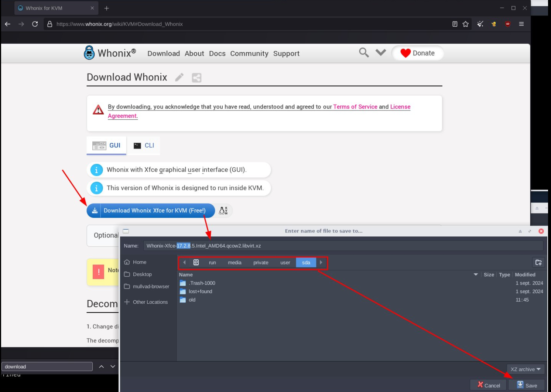The image size is (551, 392).
Task: Switch to the GUI tab
Action: coord(106,146)
